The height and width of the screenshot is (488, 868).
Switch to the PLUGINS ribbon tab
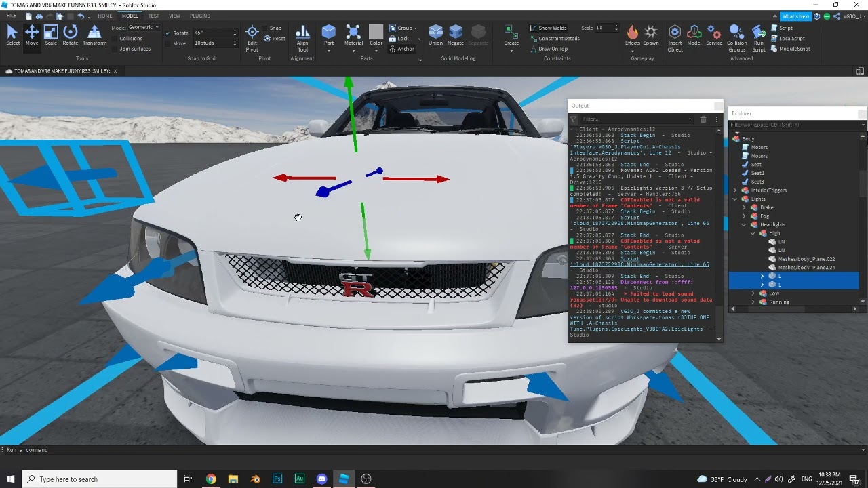point(199,16)
